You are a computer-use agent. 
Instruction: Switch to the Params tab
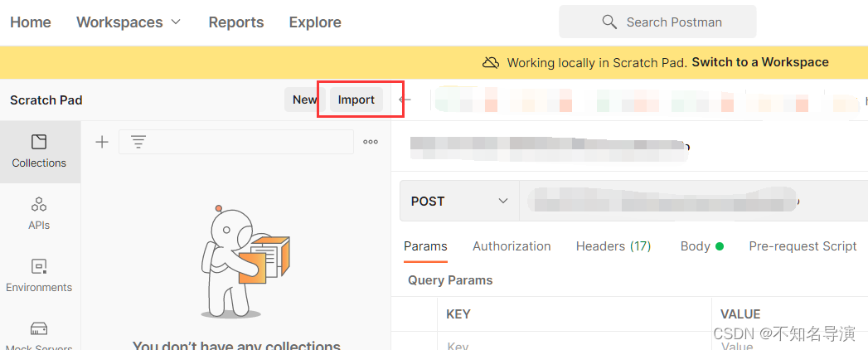pos(425,246)
